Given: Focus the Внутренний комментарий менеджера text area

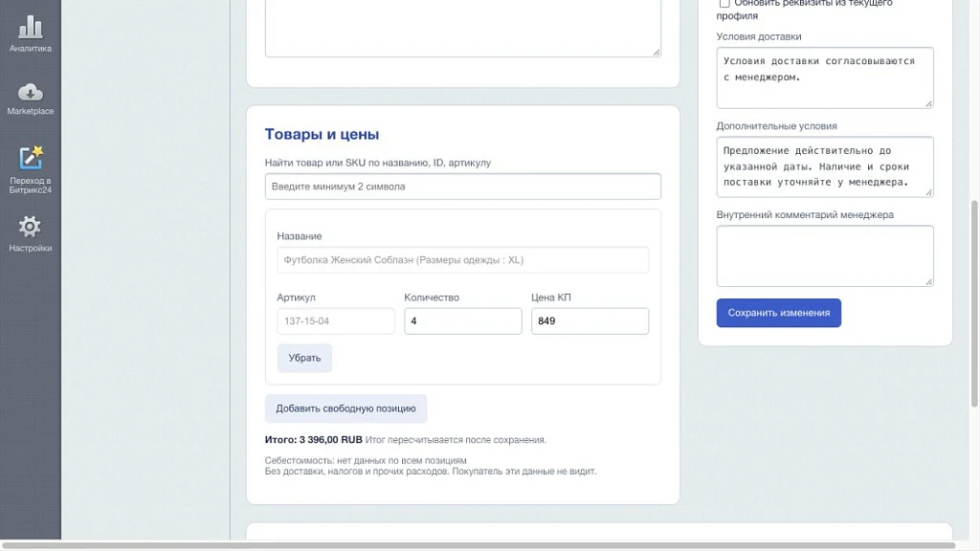Looking at the screenshot, I should pyautogui.click(x=825, y=256).
